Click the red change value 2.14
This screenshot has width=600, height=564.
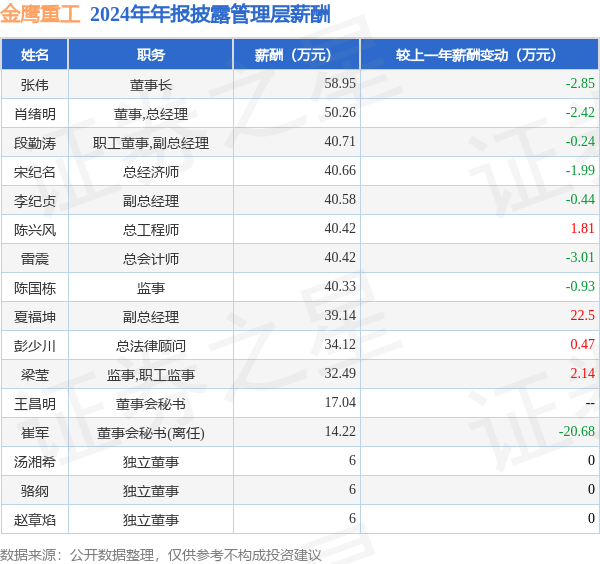pos(583,374)
